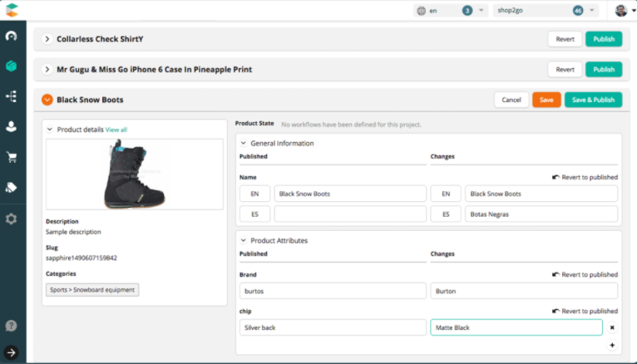Open the Orders shopping cart icon
The height and width of the screenshot is (364, 637).
pyautogui.click(x=12, y=156)
